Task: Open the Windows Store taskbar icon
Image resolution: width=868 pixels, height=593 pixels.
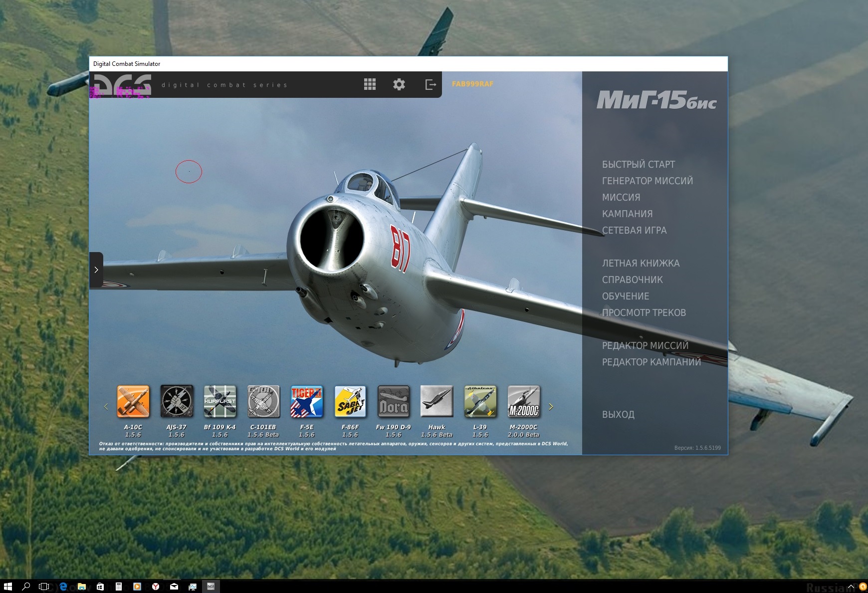Action: point(100,587)
